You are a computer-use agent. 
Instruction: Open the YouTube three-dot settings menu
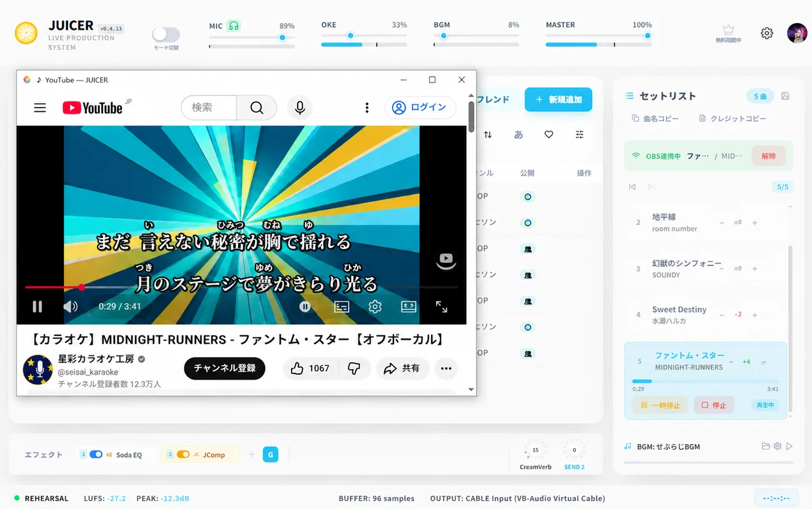pos(367,107)
